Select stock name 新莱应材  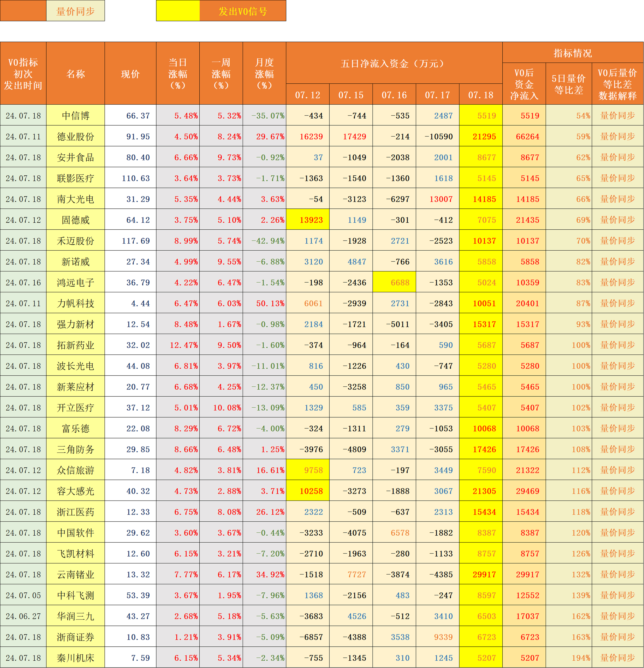(x=76, y=386)
